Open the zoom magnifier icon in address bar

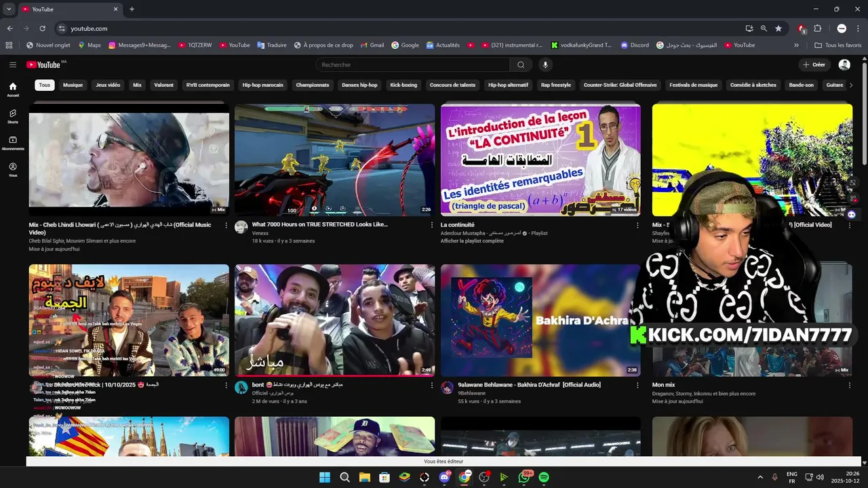pyautogui.click(x=764, y=28)
